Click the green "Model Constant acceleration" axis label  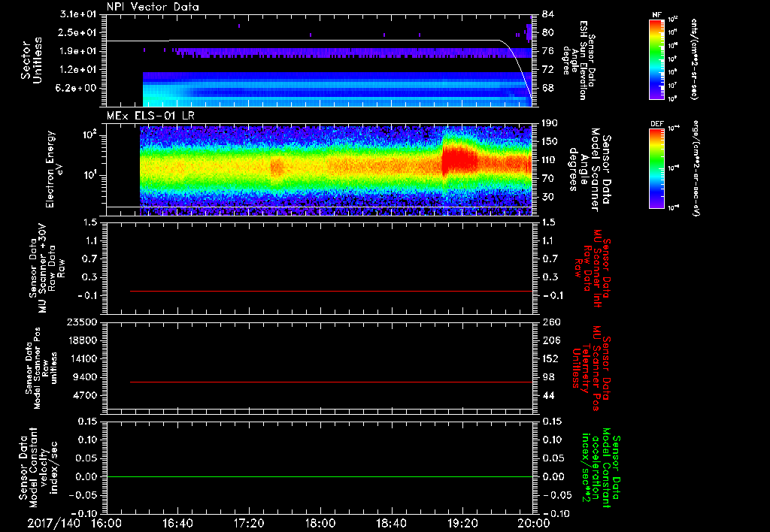[601, 469]
